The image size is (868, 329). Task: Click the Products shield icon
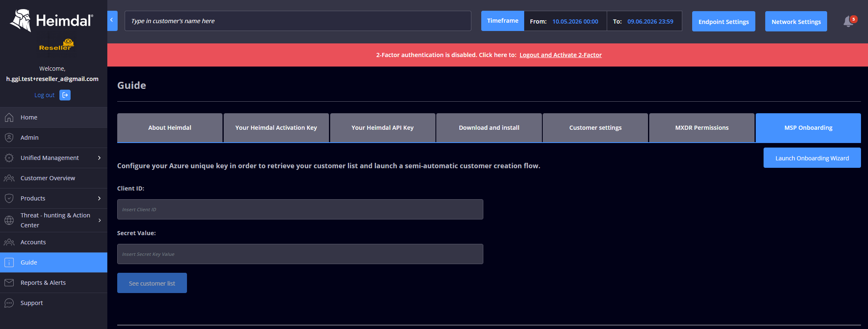pos(9,198)
